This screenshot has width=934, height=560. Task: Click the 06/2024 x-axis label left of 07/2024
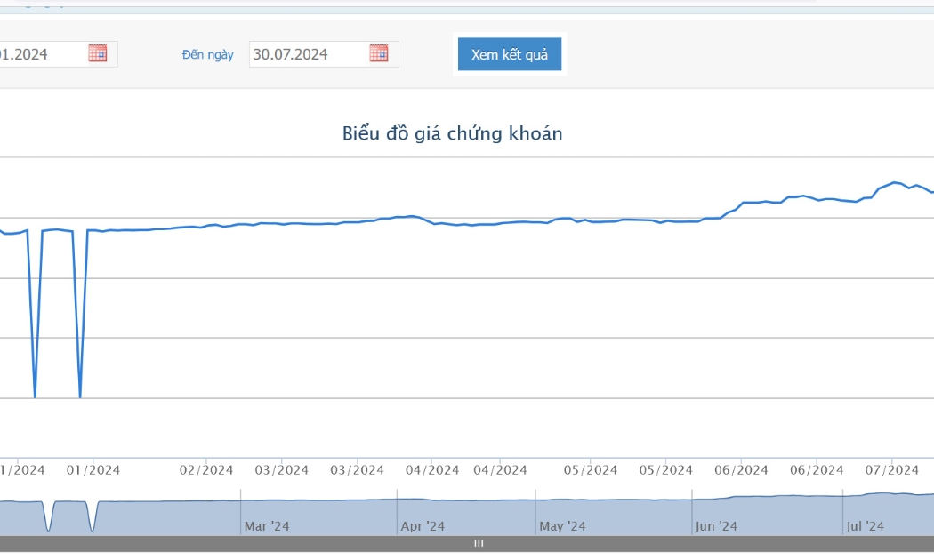pyautogui.click(x=817, y=470)
